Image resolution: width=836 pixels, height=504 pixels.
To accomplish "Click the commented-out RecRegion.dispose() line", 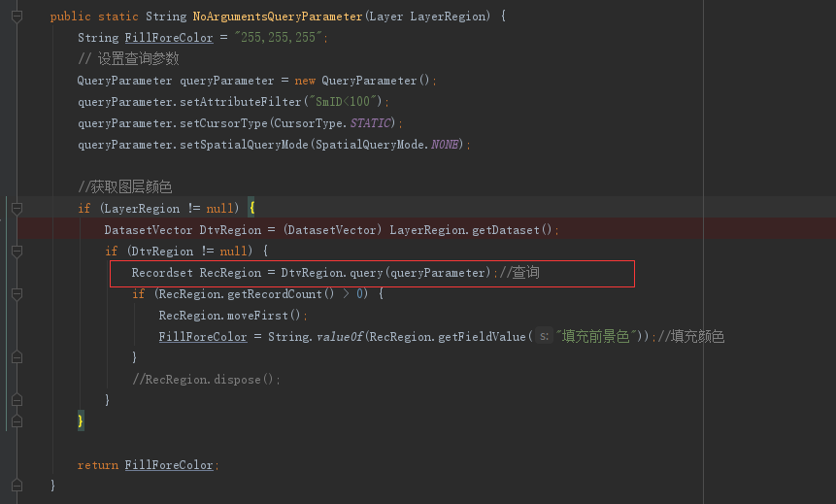I will [x=206, y=379].
